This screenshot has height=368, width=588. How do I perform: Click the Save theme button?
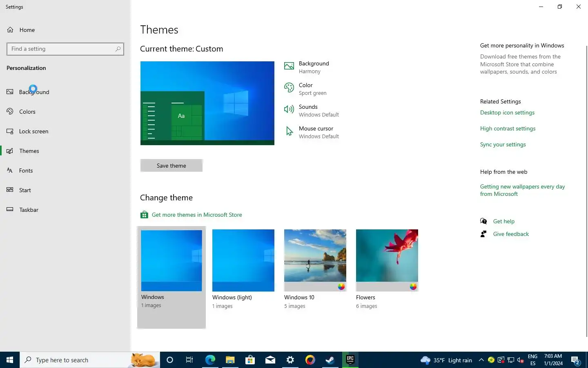[x=171, y=166]
